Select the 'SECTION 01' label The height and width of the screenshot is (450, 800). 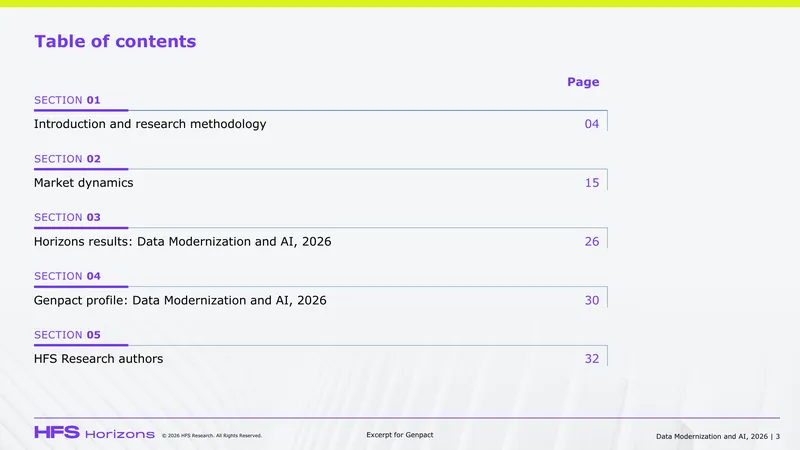pos(67,100)
